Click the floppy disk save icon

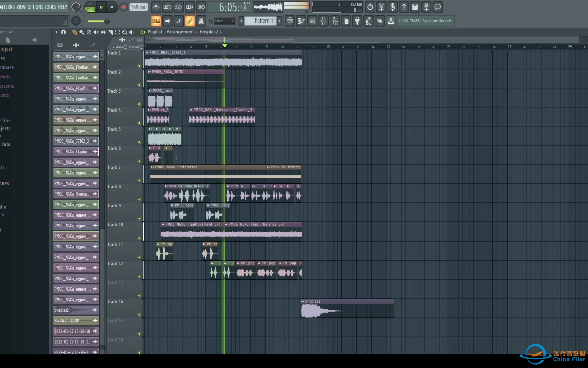click(415, 7)
